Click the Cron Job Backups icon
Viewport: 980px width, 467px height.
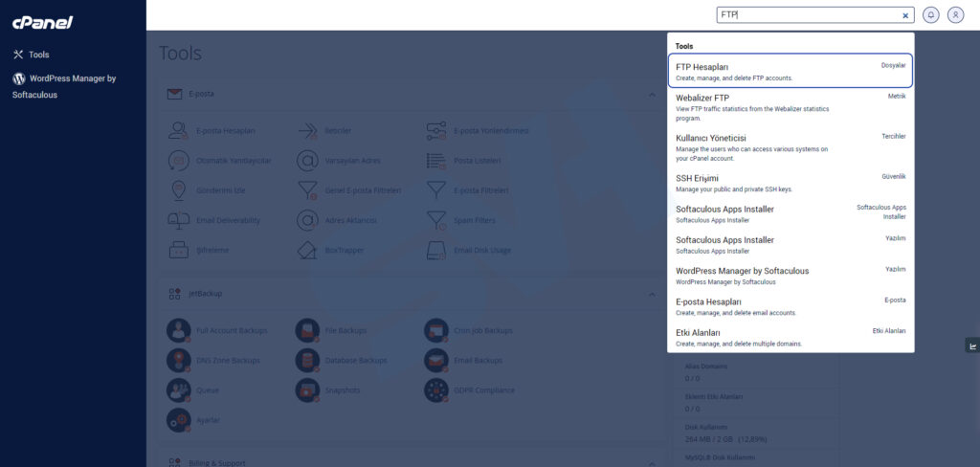[x=435, y=330]
